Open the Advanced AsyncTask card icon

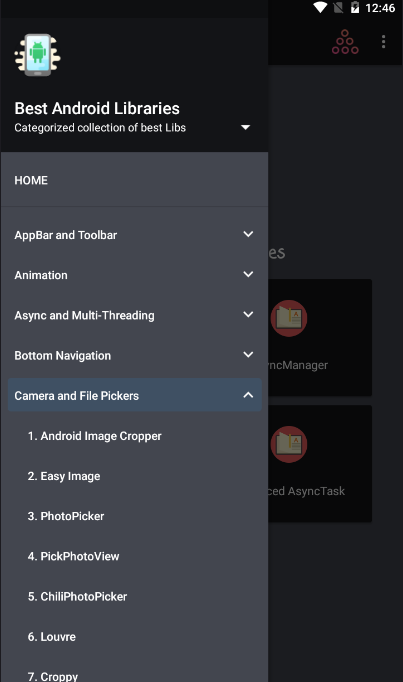click(289, 444)
